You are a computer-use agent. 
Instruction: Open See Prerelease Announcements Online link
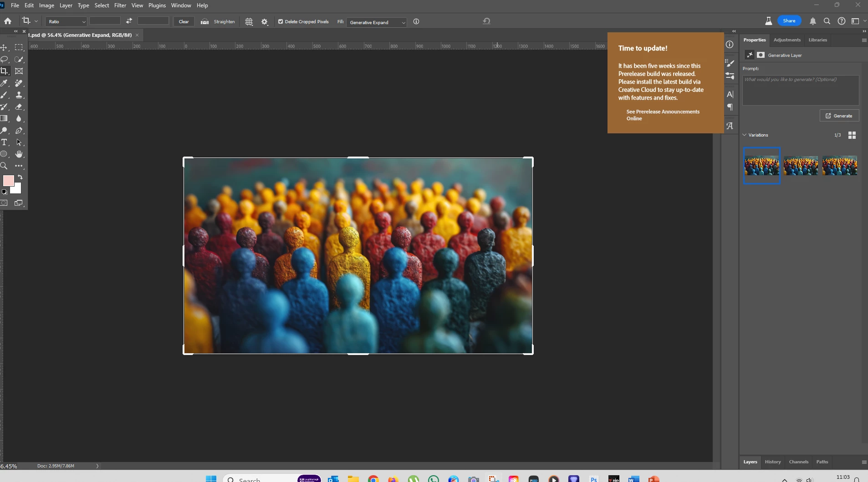(662, 115)
